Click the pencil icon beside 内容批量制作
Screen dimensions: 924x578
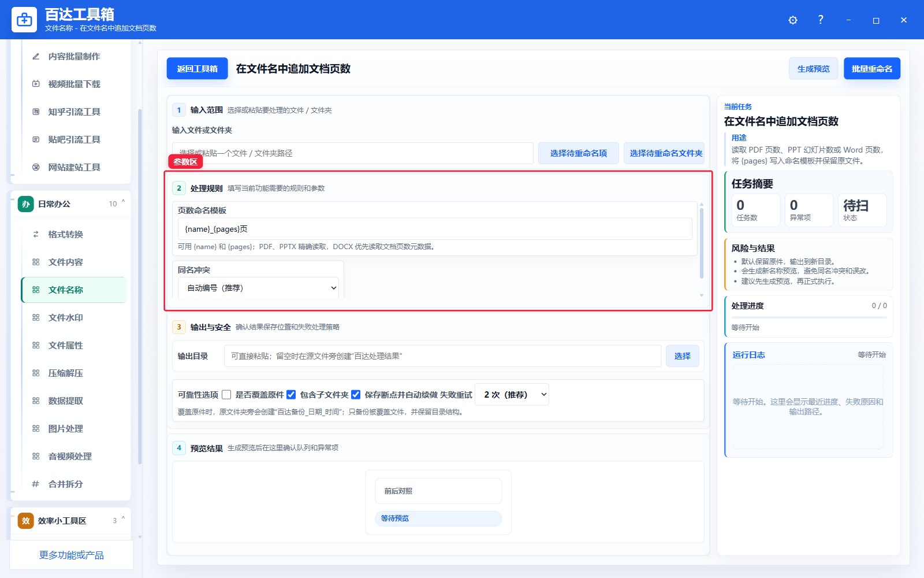[36, 57]
